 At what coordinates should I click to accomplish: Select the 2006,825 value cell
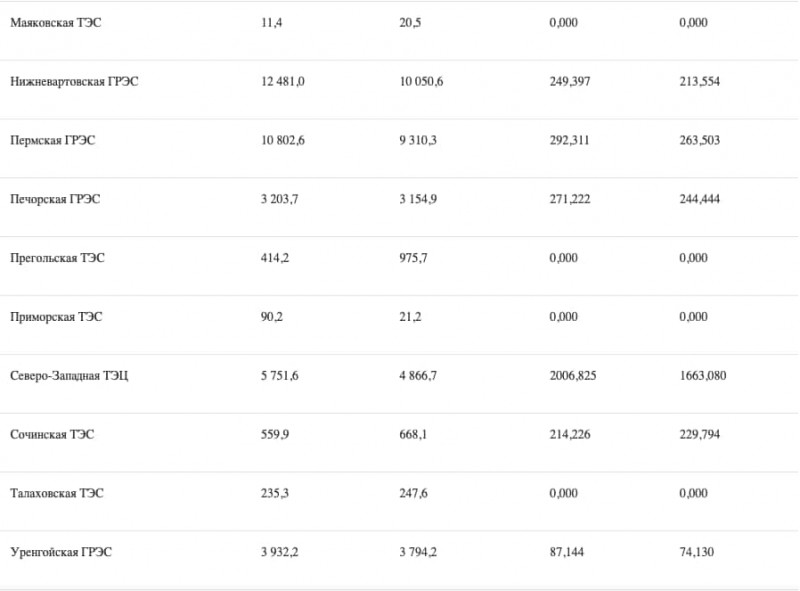tap(573, 377)
